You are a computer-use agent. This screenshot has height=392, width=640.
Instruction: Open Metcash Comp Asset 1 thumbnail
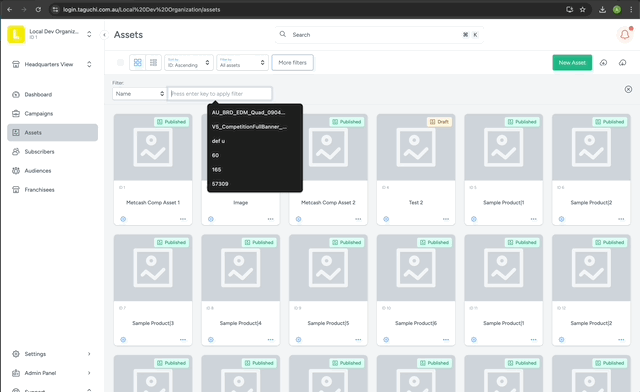tap(153, 147)
